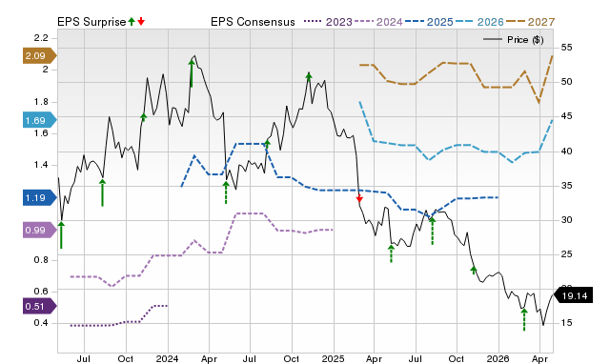Click the 0.8 tick on the EPS axis

coord(41,260)
